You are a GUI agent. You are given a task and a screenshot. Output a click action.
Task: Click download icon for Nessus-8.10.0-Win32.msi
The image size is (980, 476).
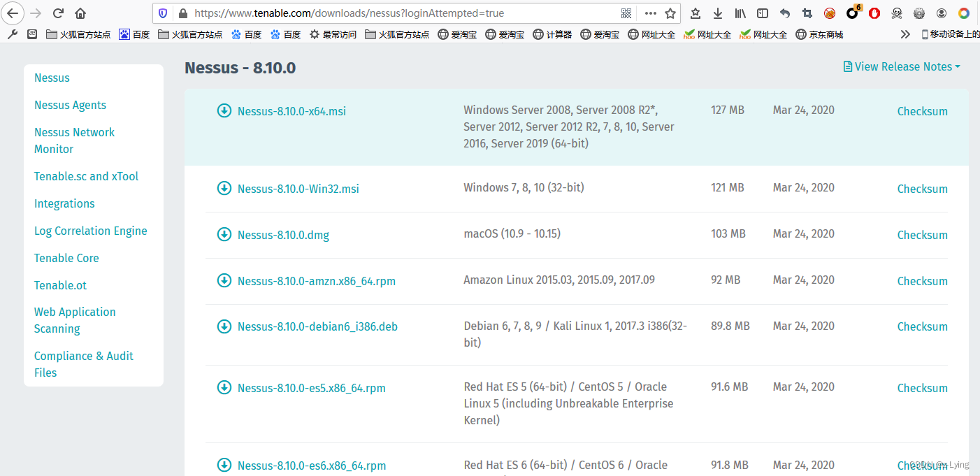click(224, 188)
